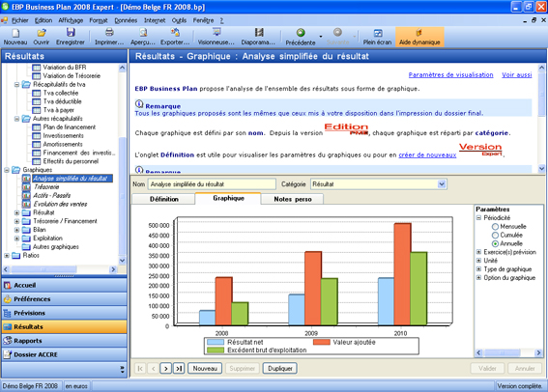
Task: Open the Outils menu
Action: (x=179, y=20)
